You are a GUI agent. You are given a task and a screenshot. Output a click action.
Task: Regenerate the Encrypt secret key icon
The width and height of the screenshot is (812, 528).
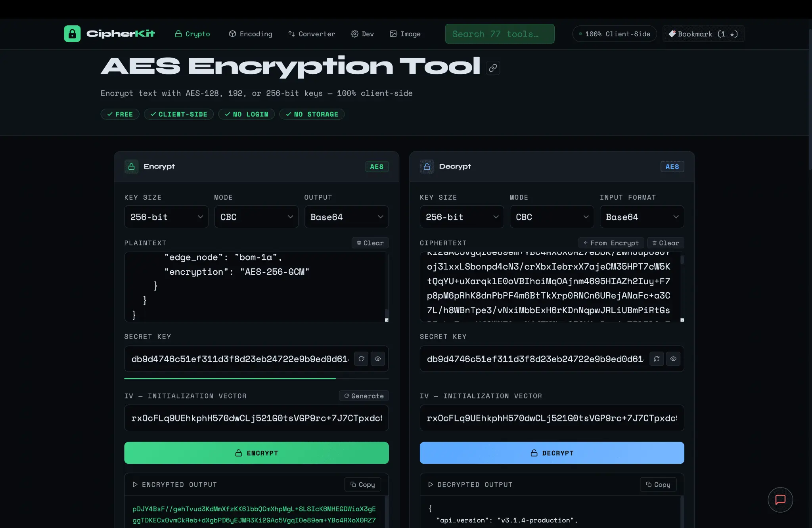click(361, 359)
